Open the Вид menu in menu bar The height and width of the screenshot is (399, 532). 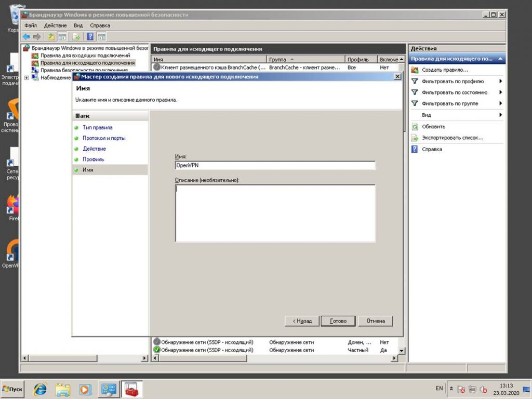(78, 25)
